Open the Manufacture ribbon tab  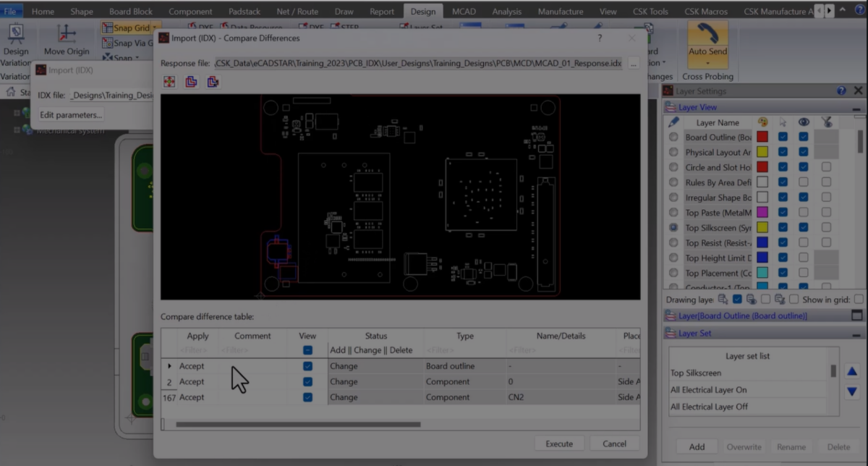[560, 11]
